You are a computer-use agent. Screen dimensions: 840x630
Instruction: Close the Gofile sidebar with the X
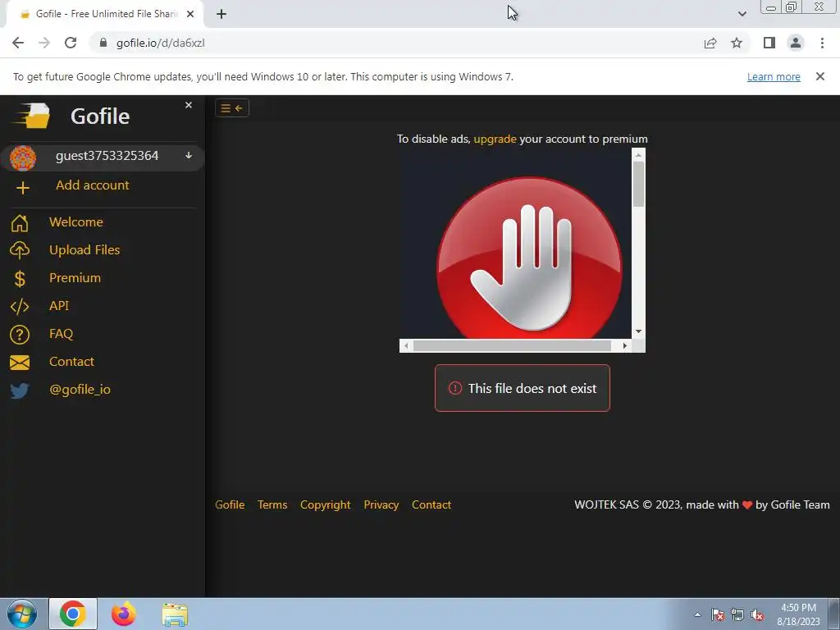coord(189,105)
